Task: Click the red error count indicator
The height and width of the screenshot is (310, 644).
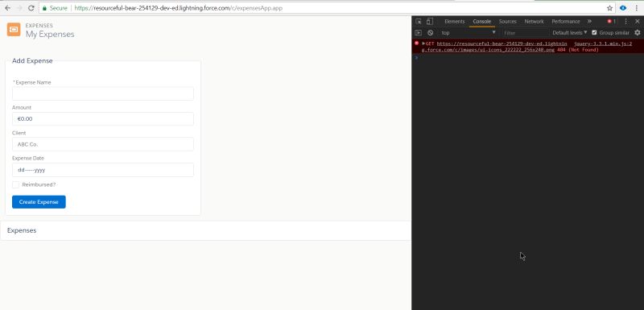Action: point(612,22)
